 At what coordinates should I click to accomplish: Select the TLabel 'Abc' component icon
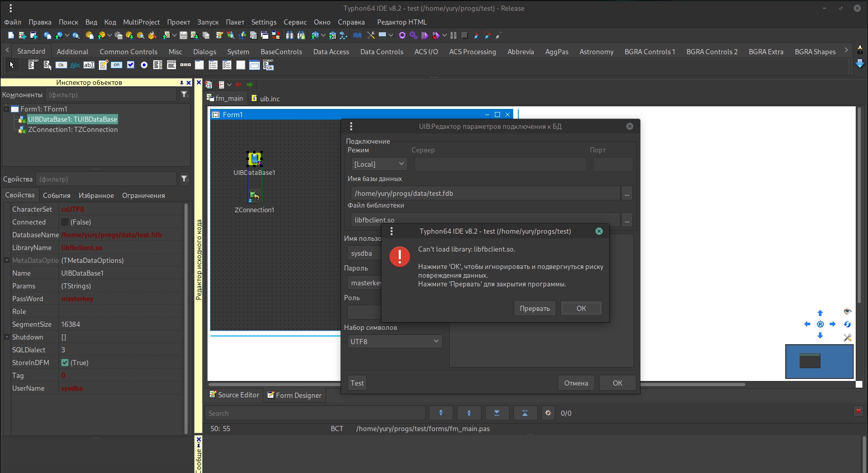point(75,65)
